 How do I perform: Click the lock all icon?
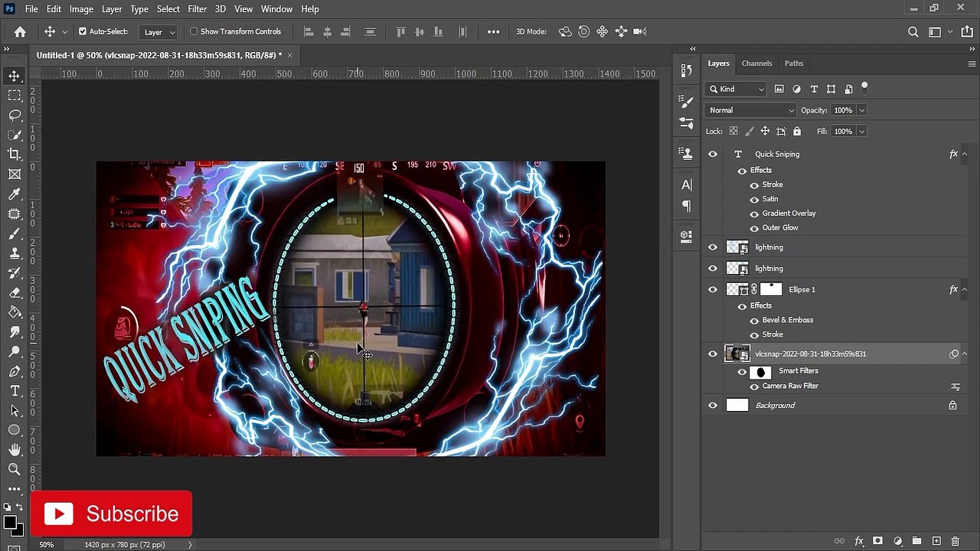click(797, 131)
